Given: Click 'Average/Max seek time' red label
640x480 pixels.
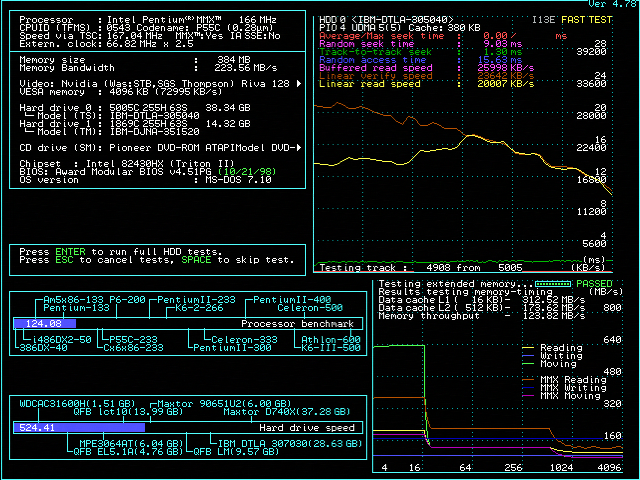Looking at the screenshot, I should click(381, 36).
